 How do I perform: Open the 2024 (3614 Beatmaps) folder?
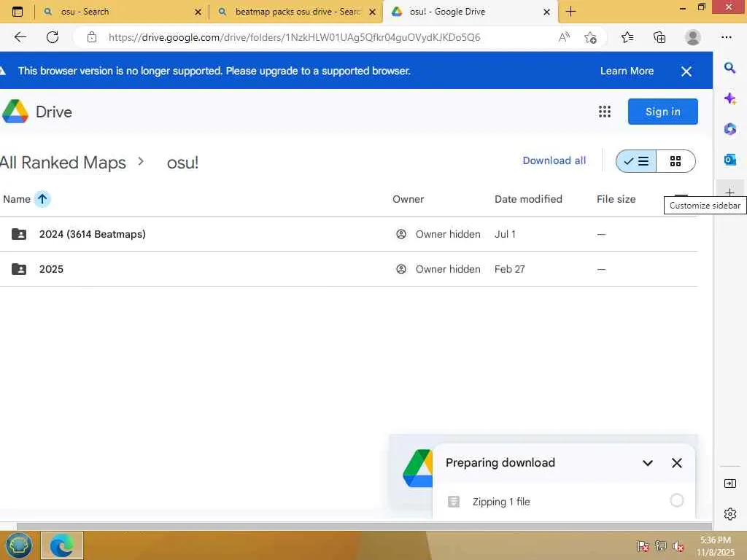(x=93, y=234)
